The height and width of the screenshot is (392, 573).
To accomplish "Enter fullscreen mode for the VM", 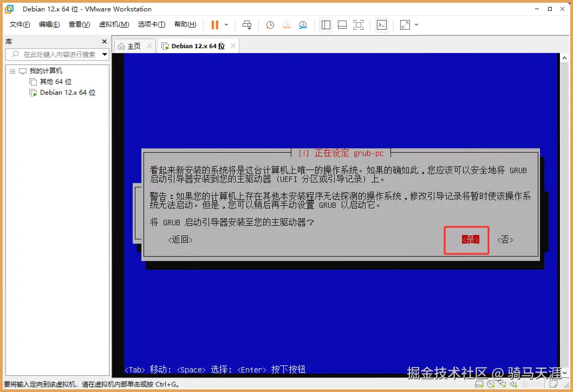I will pyautogui.click(x=358, y=24).
